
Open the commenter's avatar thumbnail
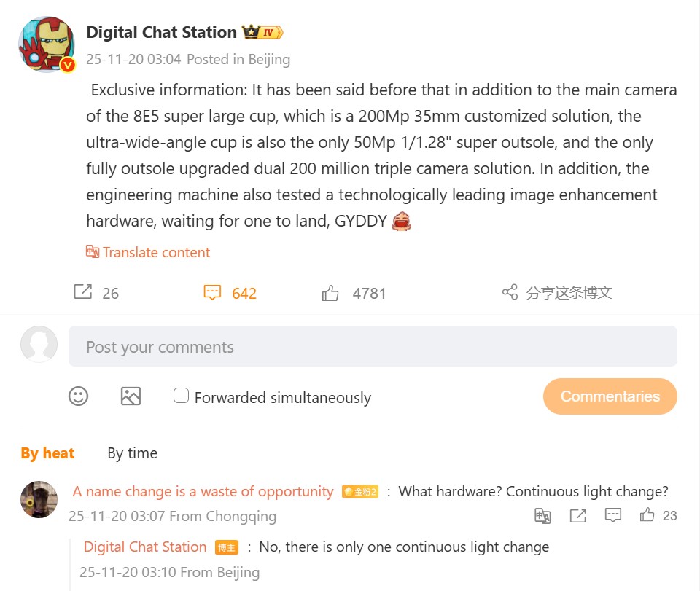click(39, 499)
